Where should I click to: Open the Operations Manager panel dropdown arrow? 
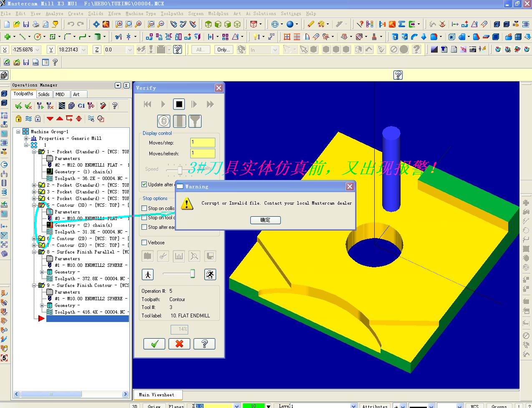(x=118, y=85)
